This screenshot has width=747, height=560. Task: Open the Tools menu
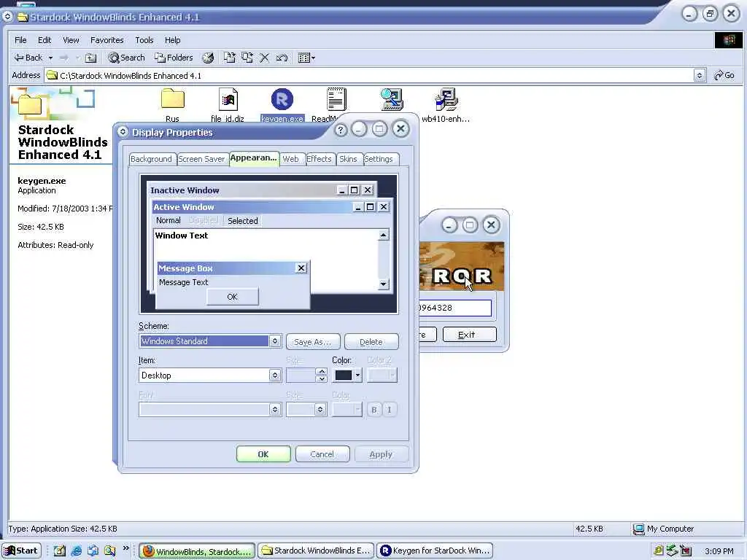click(144, 40)
